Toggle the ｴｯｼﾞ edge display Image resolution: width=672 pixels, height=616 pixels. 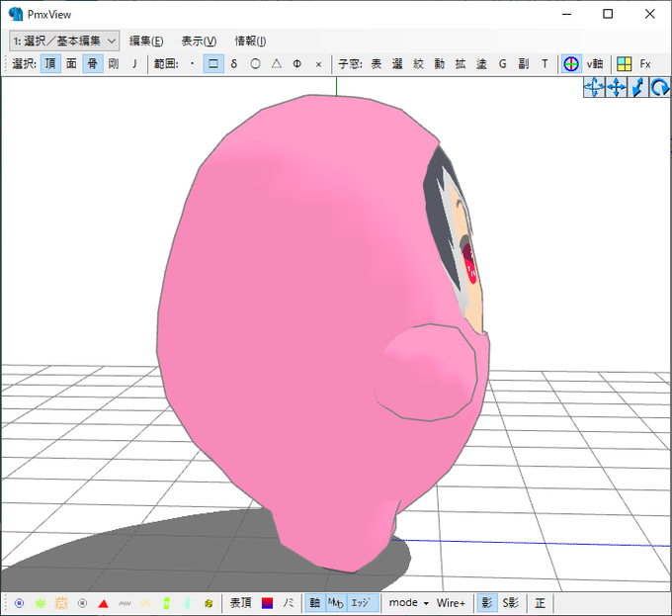click(x=361, y=603)
